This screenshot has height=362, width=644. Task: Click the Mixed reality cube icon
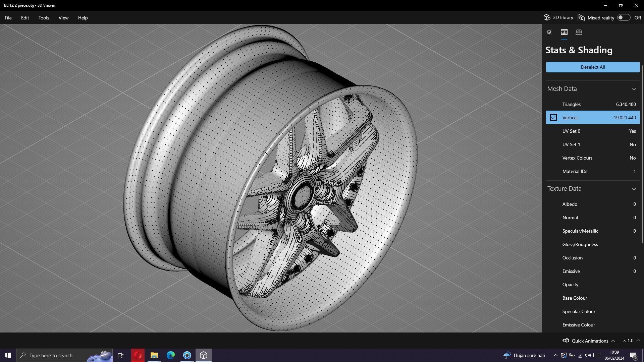click(x=582, y=18)
